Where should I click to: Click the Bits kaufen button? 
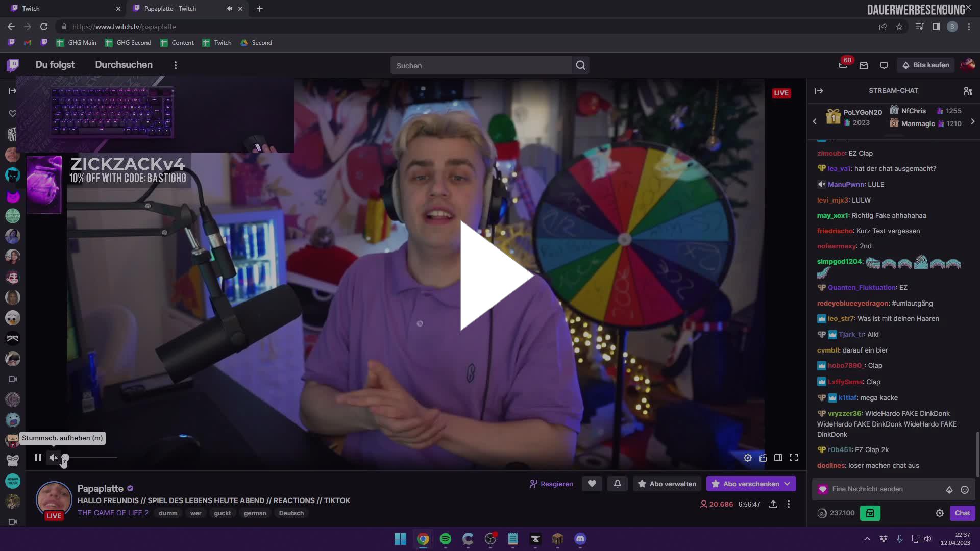(926, 65)
